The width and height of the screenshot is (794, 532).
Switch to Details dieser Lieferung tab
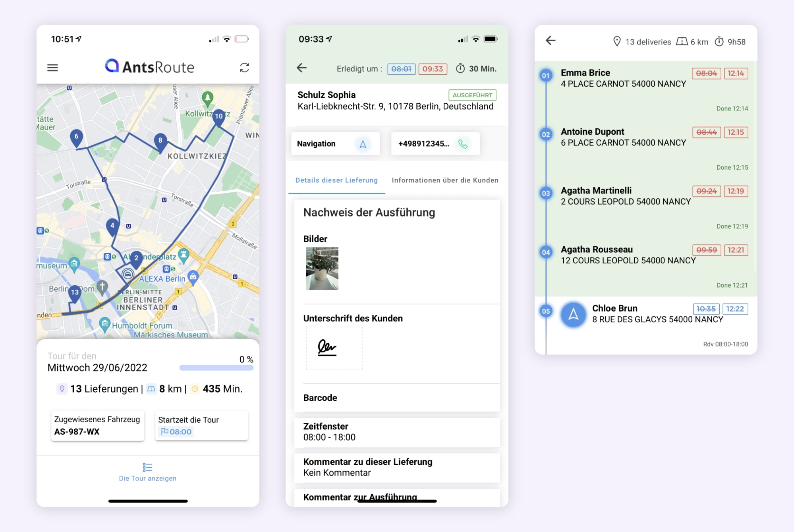pyautogui.click(x=336, y=180)
